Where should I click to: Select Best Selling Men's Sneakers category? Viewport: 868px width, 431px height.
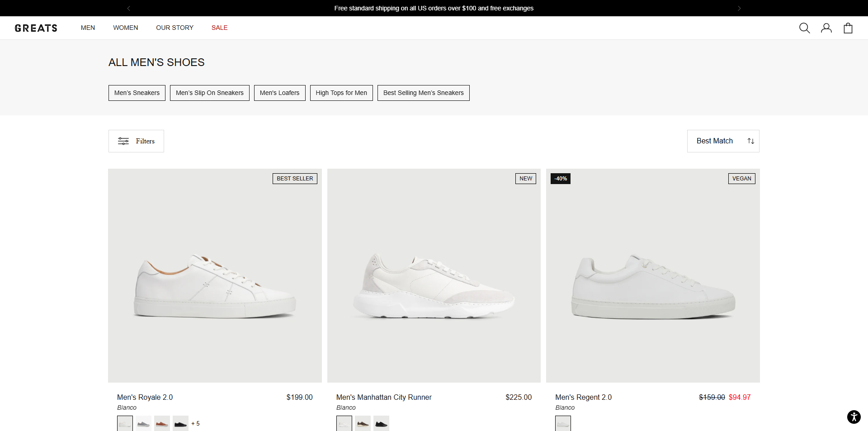click(424, 93)
